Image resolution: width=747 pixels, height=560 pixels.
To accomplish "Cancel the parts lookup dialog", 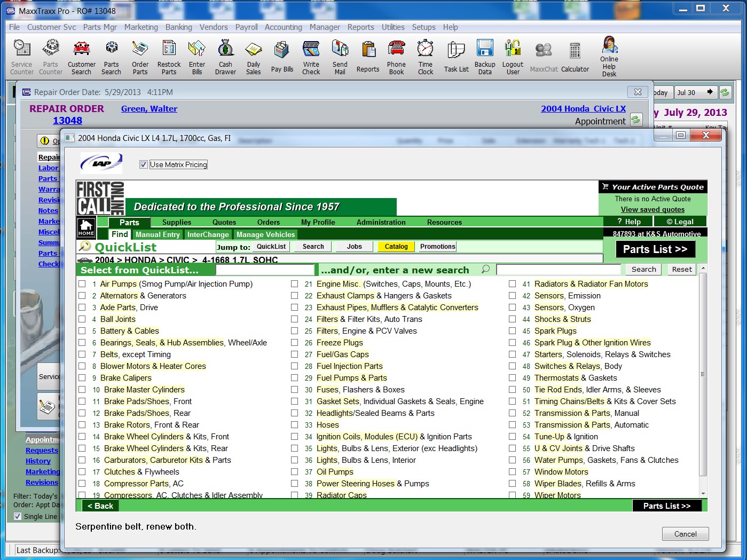I will point(685,534).
